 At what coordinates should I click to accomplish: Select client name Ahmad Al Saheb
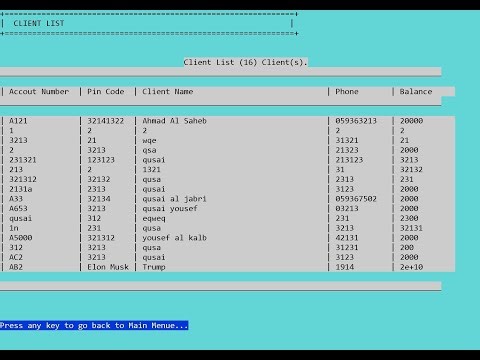[x=174, y=121]
